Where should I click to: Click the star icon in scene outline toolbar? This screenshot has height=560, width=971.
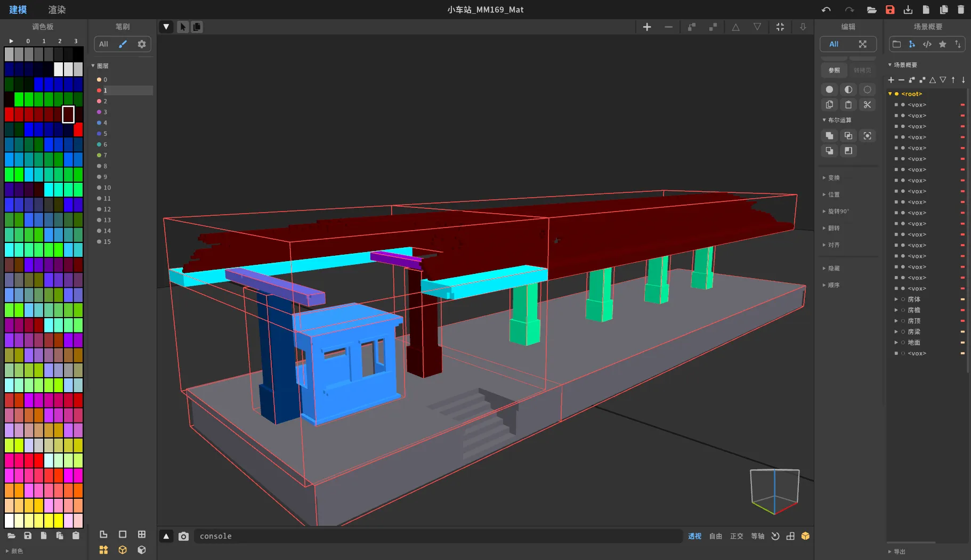point(943,44)
